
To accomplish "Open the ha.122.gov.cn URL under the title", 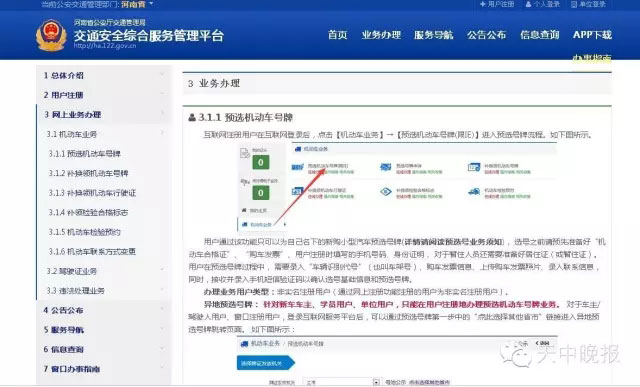I will 105,46.
